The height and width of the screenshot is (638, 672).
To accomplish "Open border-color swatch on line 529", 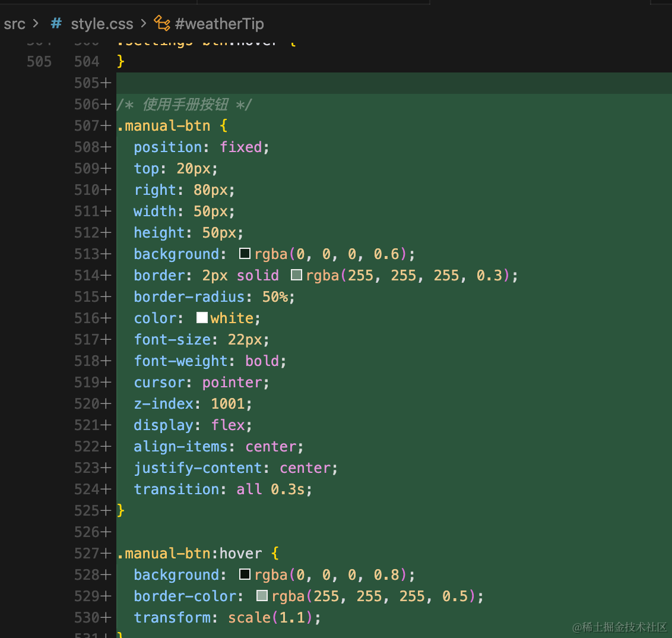I will point(262,596).
